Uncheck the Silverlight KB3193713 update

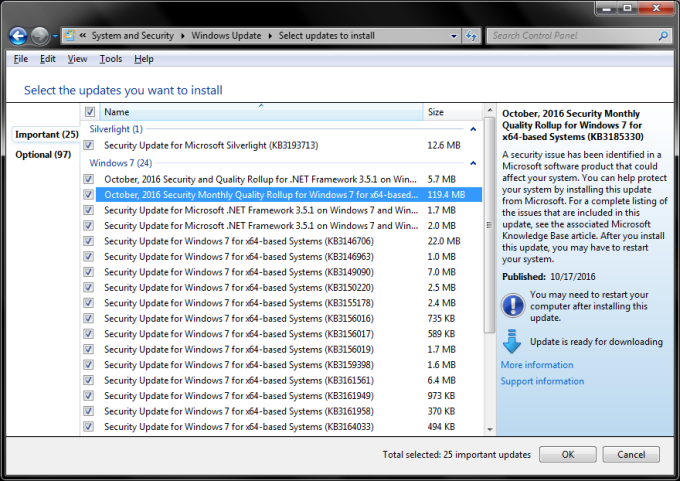click(x=90, y=145)
